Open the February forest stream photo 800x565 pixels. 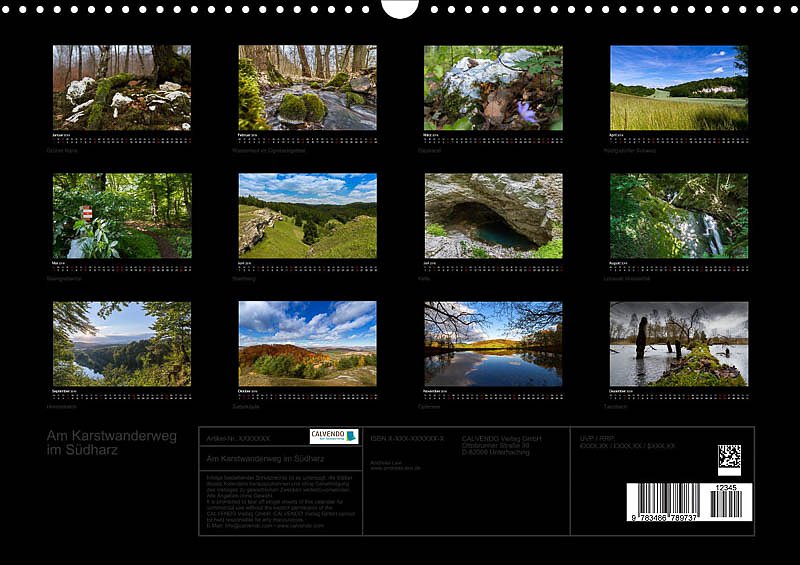[307, 88]
